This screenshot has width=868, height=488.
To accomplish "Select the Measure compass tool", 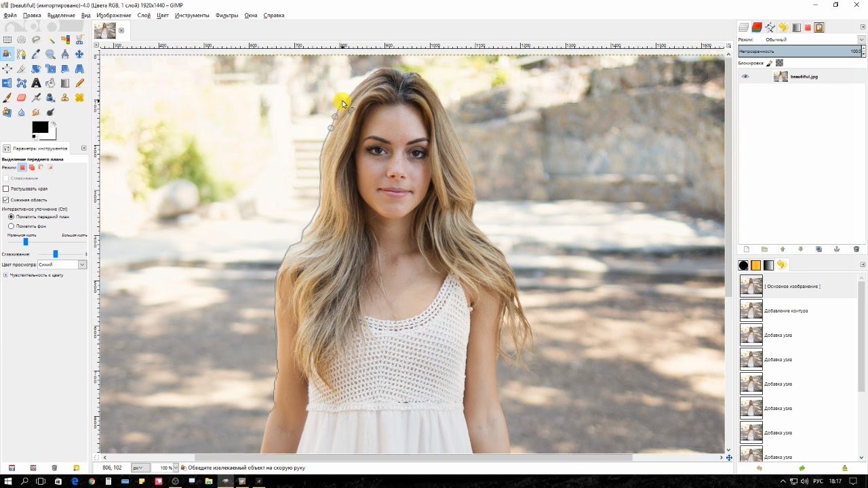I will (x=65, y=54).
